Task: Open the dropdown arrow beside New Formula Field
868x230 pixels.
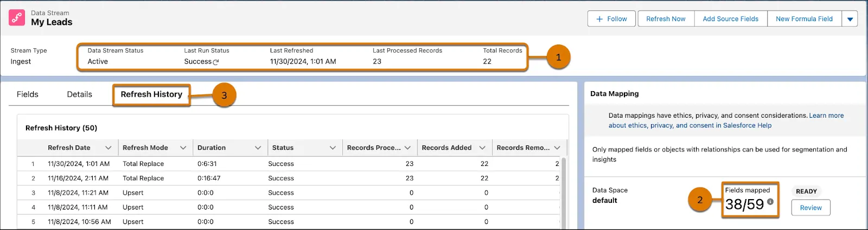Action: [x=850, y=19]
